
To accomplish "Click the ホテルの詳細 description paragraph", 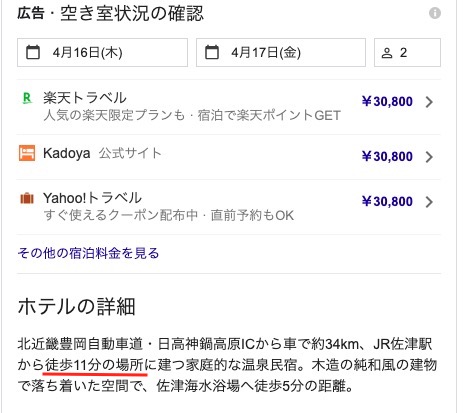I will 227,365.
